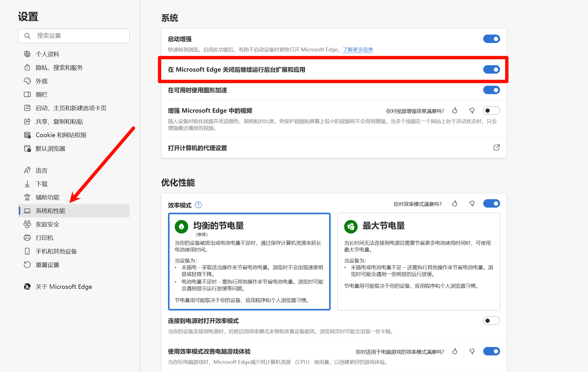Open 语言 settings page
Screen dimensions: 588x372
74,170
